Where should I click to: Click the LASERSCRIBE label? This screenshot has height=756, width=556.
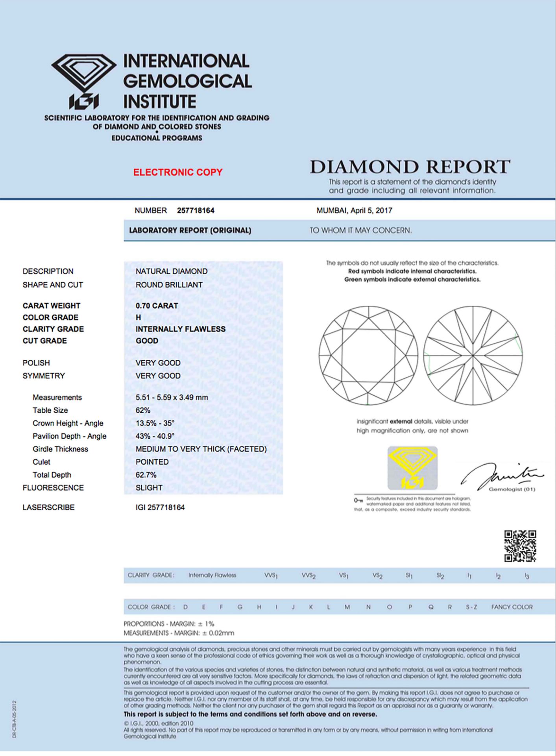point(48,508)
